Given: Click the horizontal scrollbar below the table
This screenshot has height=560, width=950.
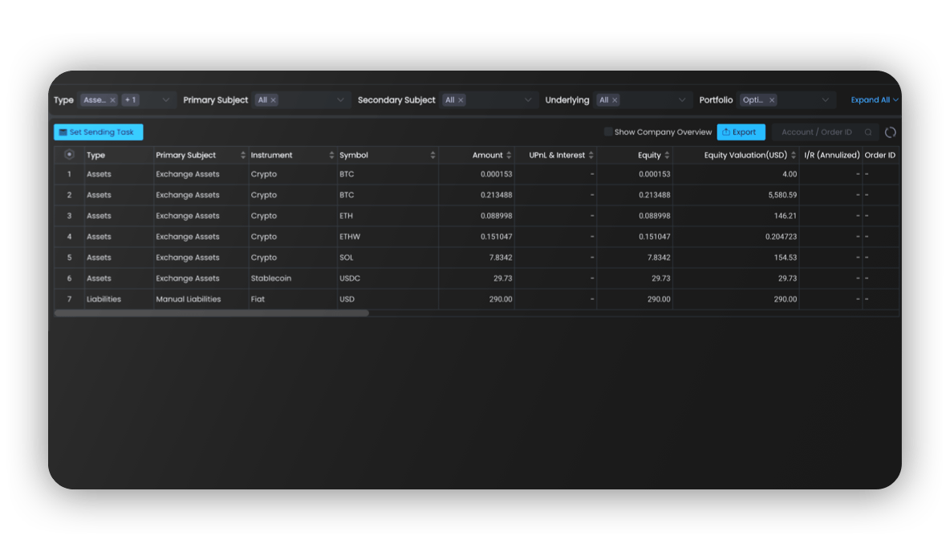Looking at the screenshot, I should point(212,313).
